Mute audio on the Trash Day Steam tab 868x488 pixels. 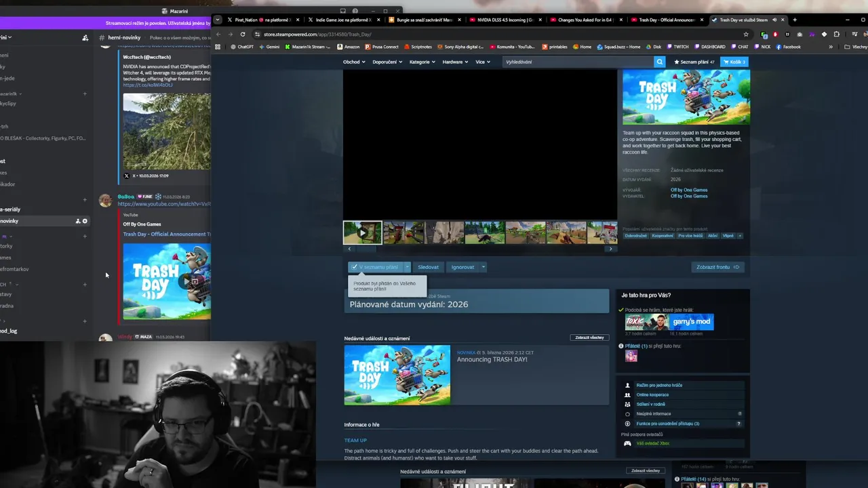pos(774,20)
